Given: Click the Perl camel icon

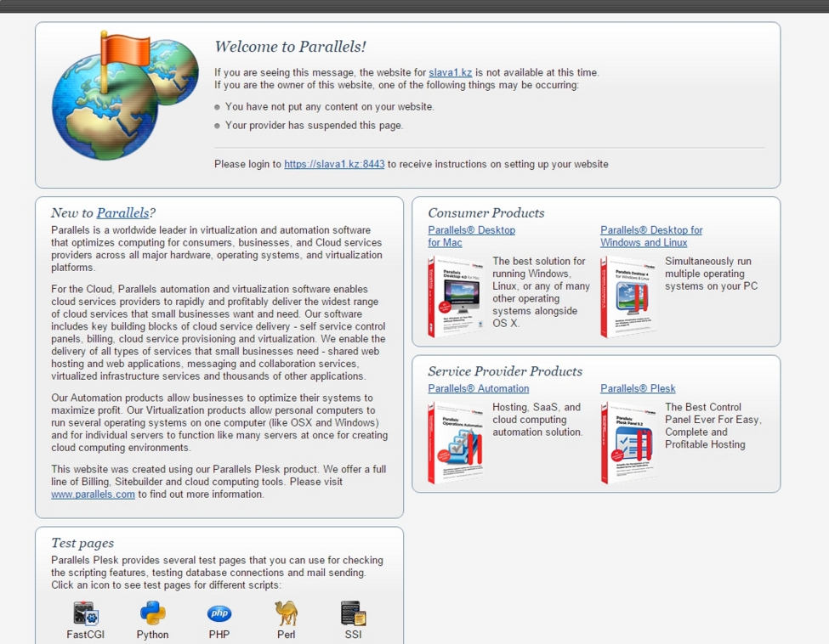Looking at the screenshot, I should click(286, 613).
